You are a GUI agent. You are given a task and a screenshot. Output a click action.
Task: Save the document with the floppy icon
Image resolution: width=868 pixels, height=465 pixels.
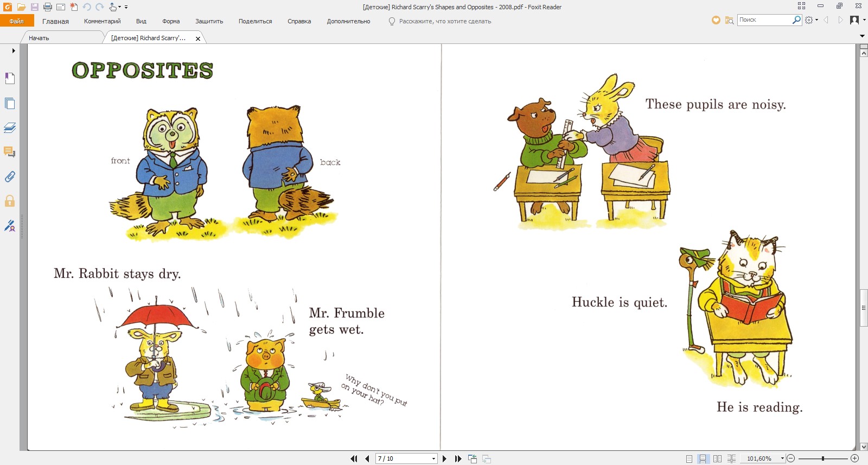click(34, 7)
